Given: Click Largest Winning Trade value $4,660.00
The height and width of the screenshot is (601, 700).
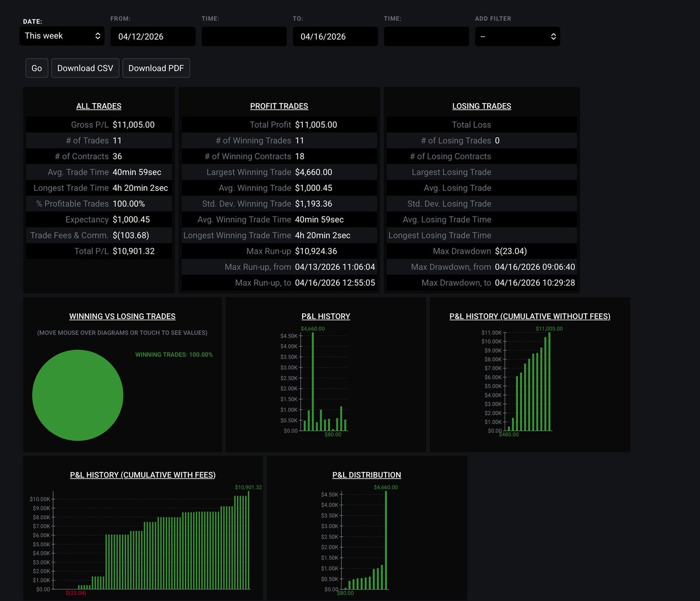Looking at the screenshot, I should 314,172.
